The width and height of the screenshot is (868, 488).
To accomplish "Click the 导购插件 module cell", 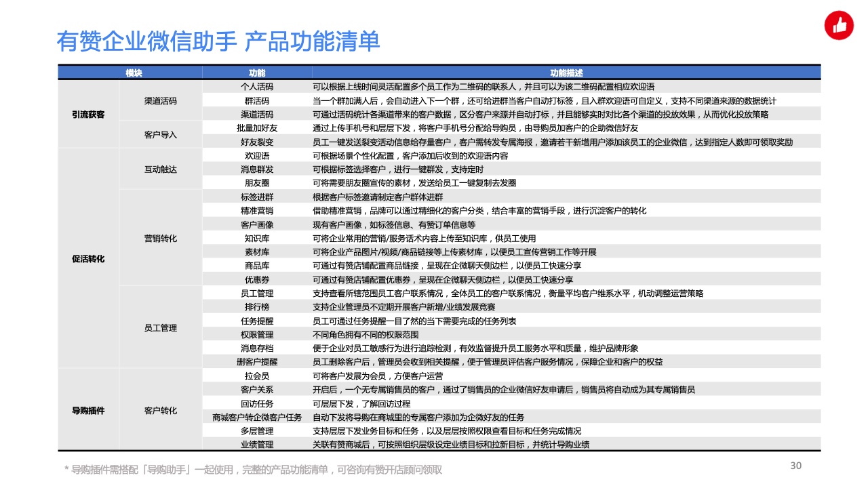I will click(x=89, y=411).
